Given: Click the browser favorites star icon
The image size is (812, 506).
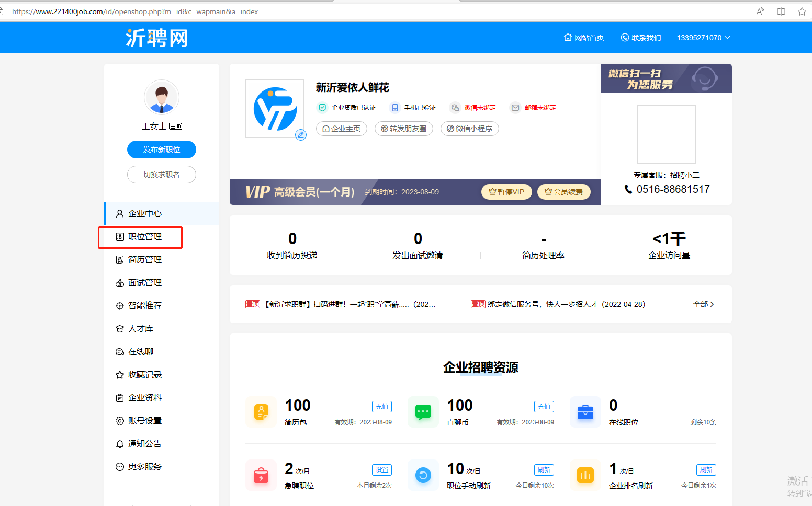Looking at the screenshot, I should coord(802,11).
